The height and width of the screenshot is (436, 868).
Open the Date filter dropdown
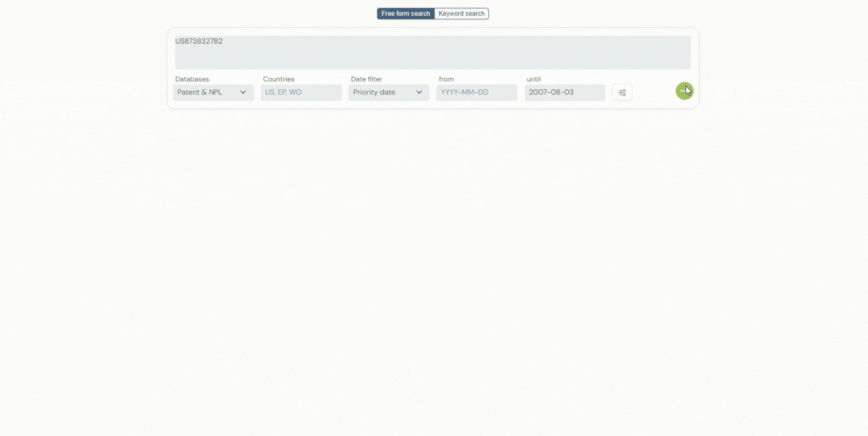click(x=388, y=92)
